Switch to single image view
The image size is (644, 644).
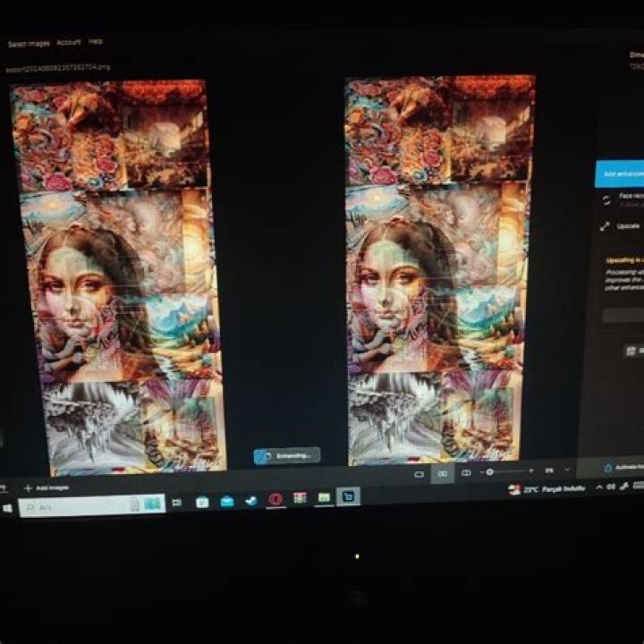(419, 474)
